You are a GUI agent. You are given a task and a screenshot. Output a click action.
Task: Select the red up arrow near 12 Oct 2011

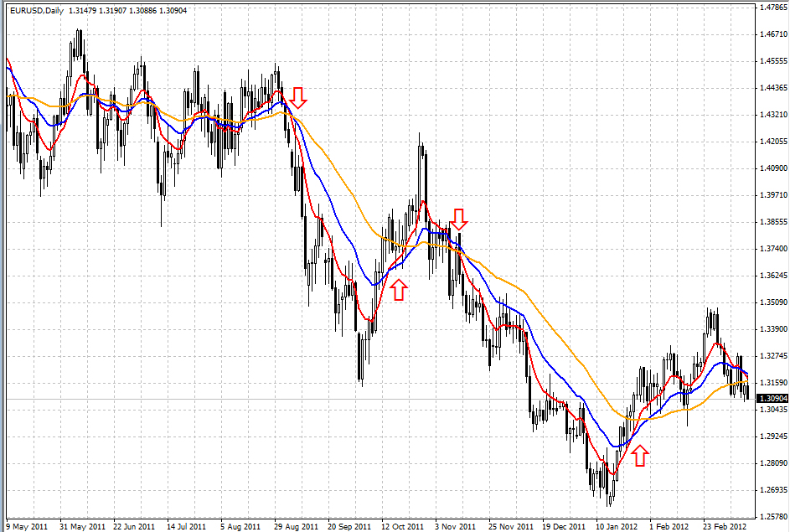tap(399, 289)
